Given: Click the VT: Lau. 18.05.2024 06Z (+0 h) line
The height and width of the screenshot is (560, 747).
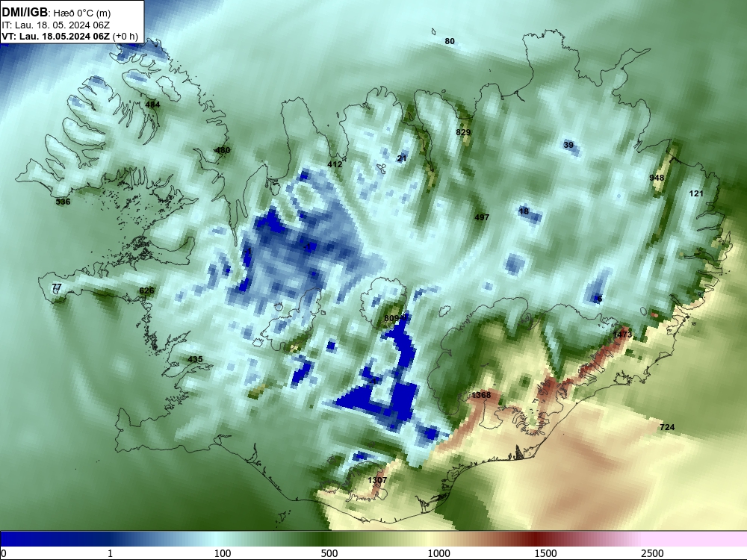Looking at the screenshot, I should click(x=69, y=36).
